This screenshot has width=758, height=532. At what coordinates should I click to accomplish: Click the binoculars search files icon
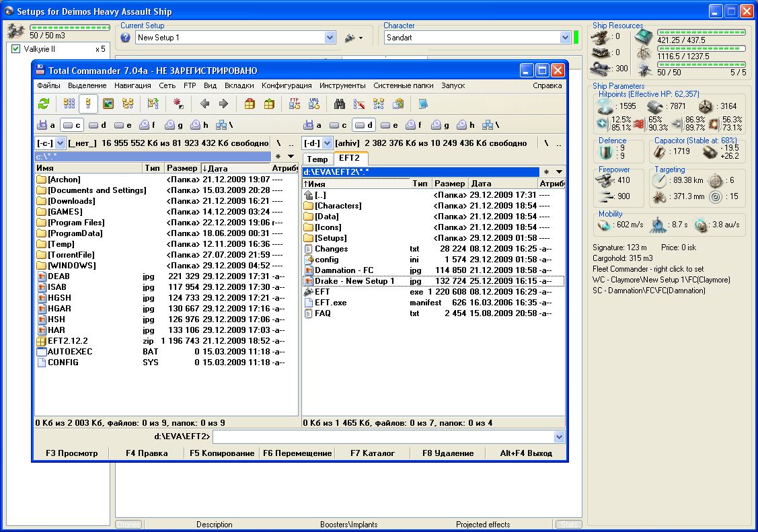pyautogui.click(x=340, y=104)
